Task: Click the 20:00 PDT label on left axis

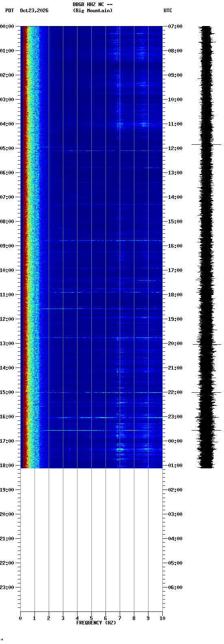Action: 7,514
